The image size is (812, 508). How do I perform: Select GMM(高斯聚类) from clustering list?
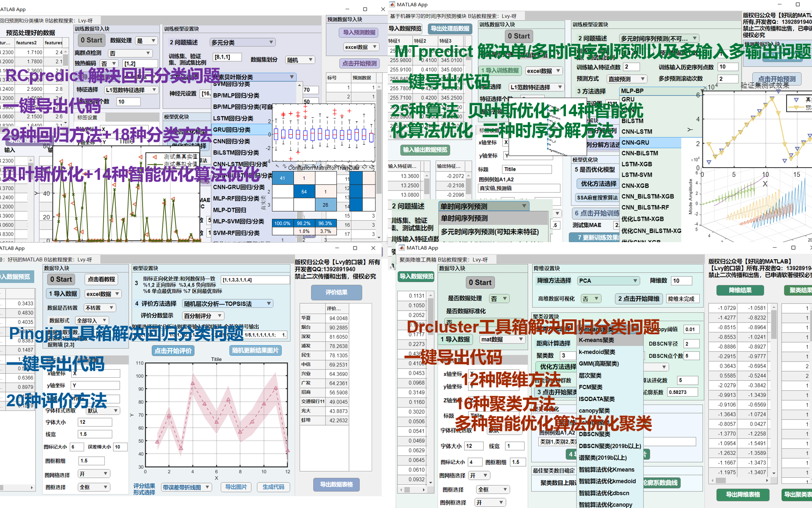pyautogui.click(x=599, y=364)
